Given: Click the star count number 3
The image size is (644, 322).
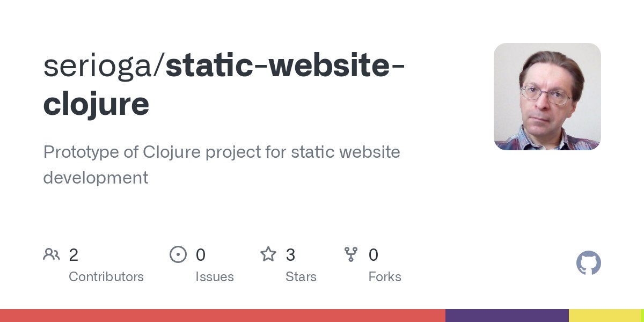Looking at the screenshot, I should point(290,255).
